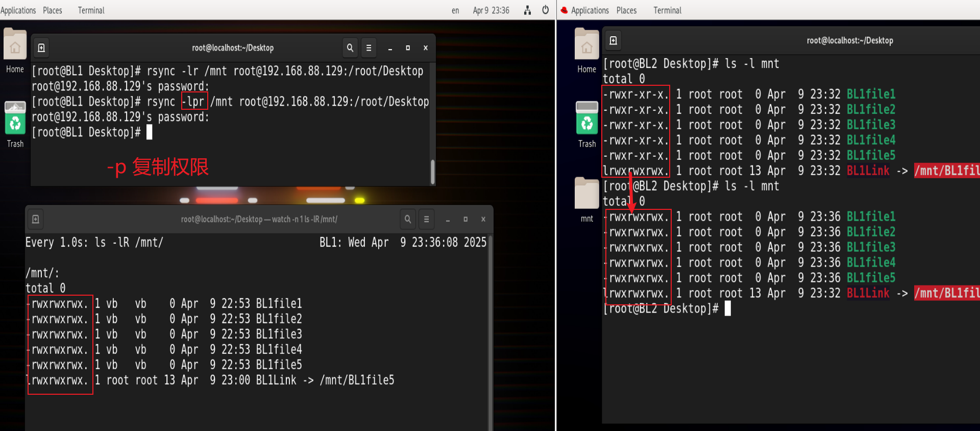Open Places menu in right desktop

click(626, 10)
